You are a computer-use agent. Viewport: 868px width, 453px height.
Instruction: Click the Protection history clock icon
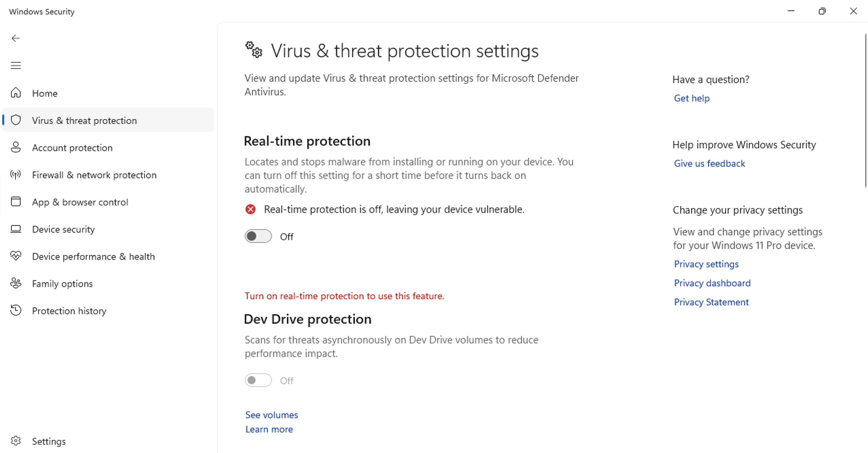click(16, 310)
